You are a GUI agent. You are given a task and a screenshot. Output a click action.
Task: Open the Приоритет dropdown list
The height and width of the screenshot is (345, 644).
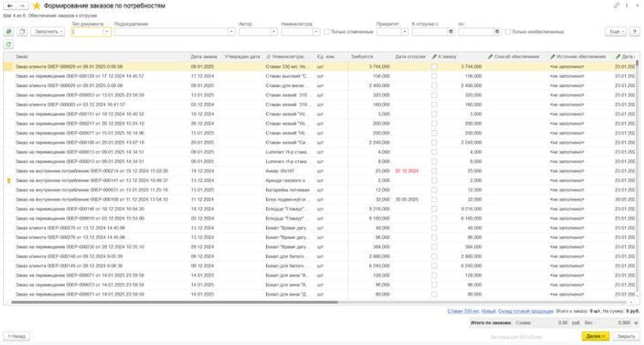point(404,32)
